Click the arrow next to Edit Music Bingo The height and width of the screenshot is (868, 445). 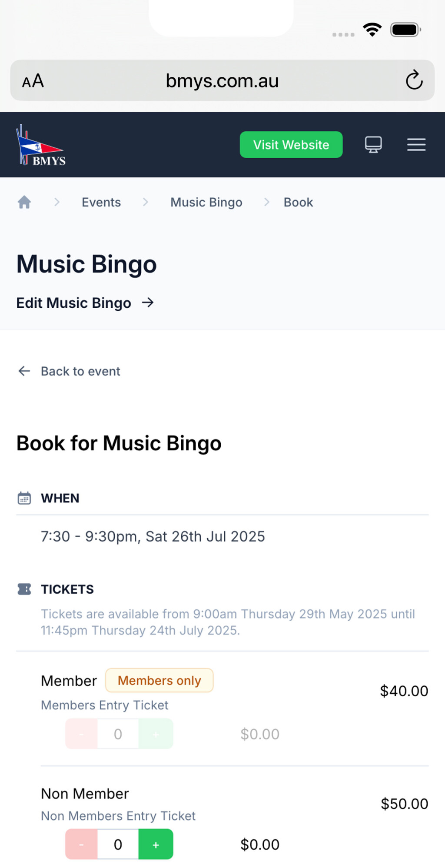coord(148,303)
